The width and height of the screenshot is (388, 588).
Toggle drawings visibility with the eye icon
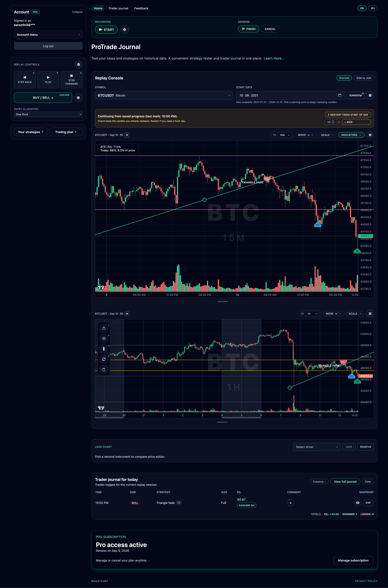click(104, 338)
